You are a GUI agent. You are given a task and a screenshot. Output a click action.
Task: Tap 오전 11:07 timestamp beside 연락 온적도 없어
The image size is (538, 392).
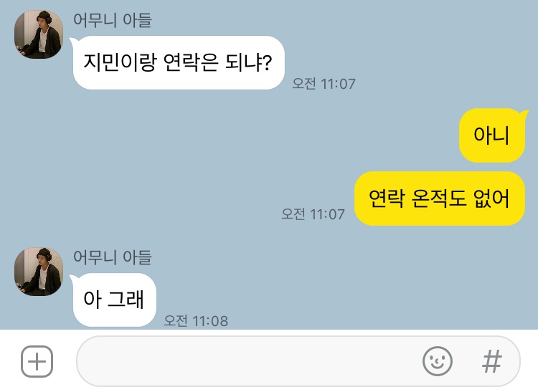(x=313, y=214)
